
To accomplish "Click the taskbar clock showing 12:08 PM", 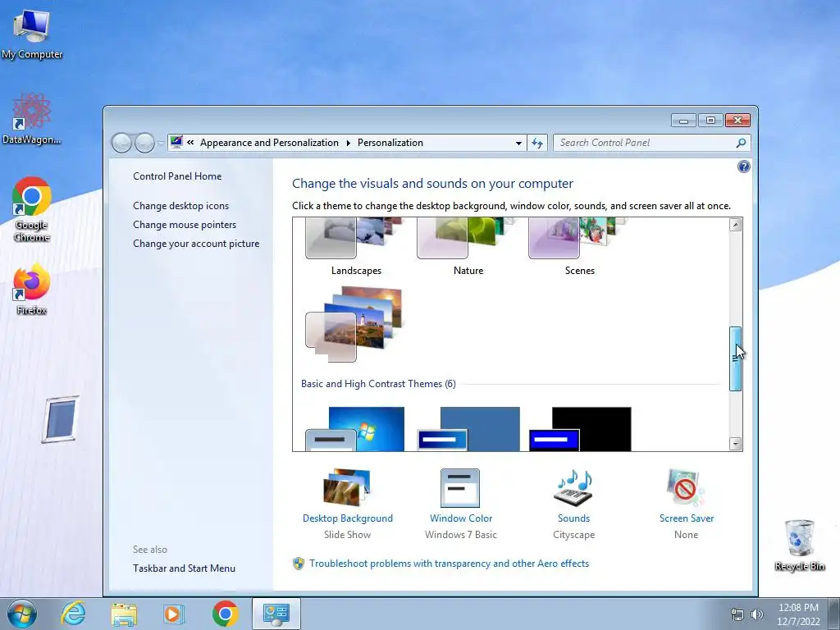I will pyautogui.click(x=798, y=614).
